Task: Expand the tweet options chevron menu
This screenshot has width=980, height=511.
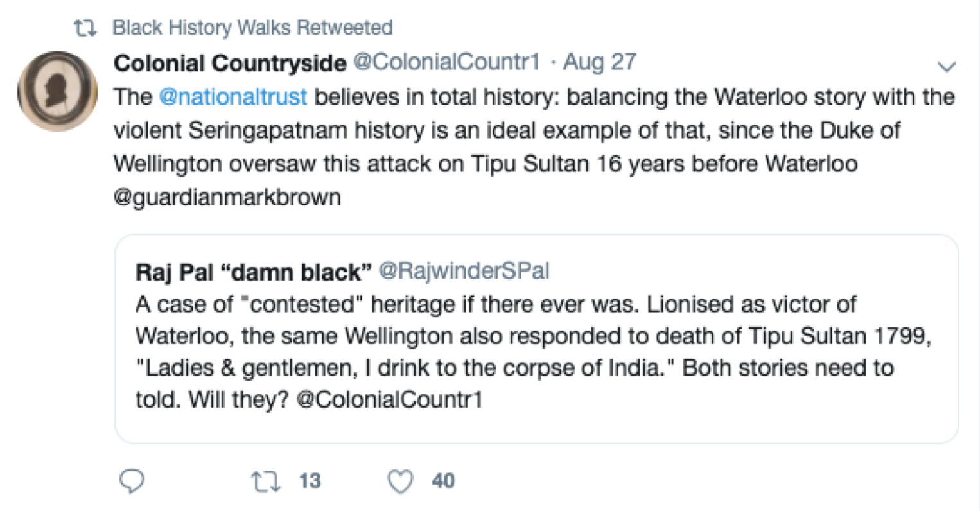Action: pos(947,66)
